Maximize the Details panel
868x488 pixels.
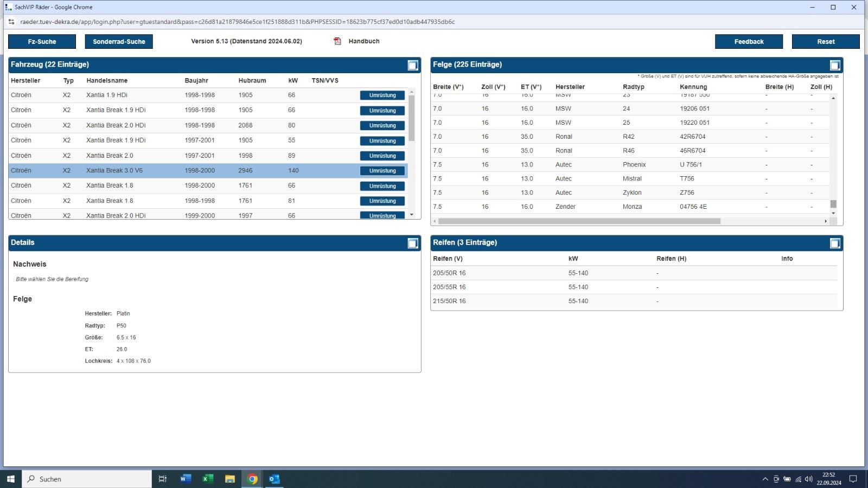[x=413, y=243]
